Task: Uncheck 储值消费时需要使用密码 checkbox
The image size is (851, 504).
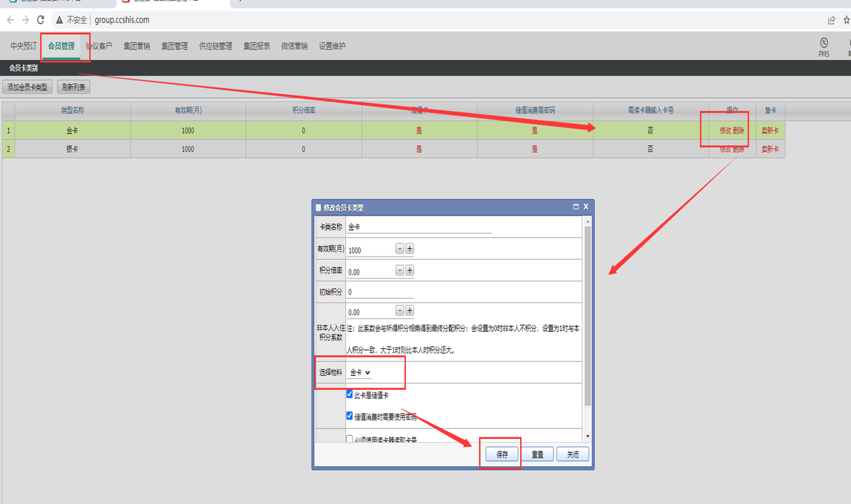Action: [350, 416]
